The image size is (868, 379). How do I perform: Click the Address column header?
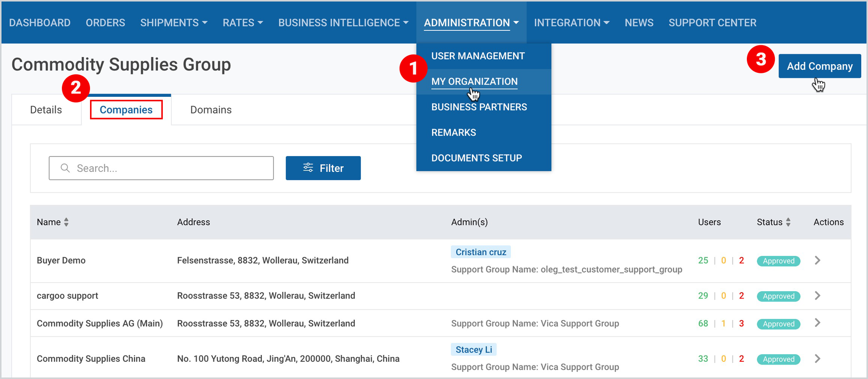193,222
